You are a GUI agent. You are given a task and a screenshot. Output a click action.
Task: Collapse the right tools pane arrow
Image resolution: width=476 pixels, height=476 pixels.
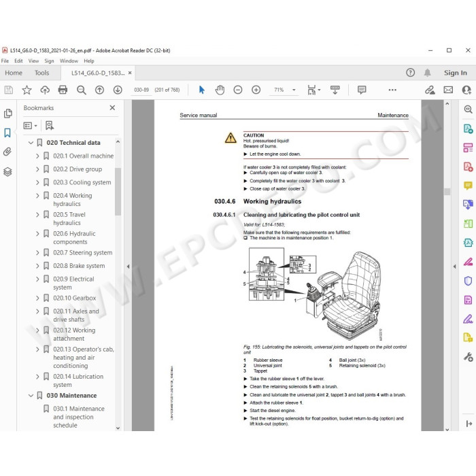tap(454, 267)
